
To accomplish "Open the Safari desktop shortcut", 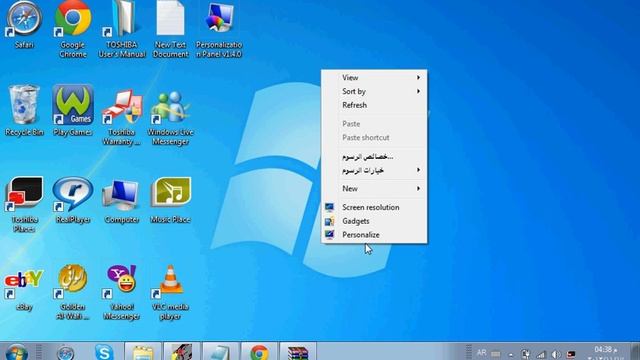I will coord(24,24).
